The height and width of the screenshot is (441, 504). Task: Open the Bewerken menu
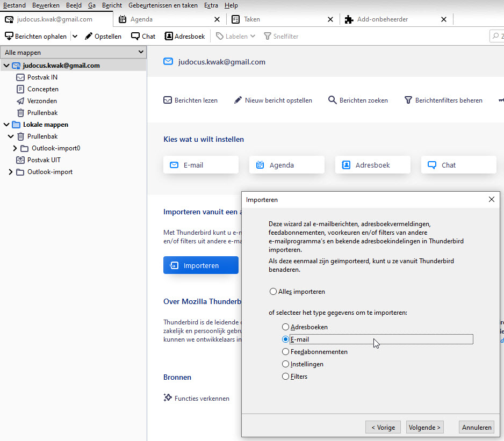tap(46, 5)
